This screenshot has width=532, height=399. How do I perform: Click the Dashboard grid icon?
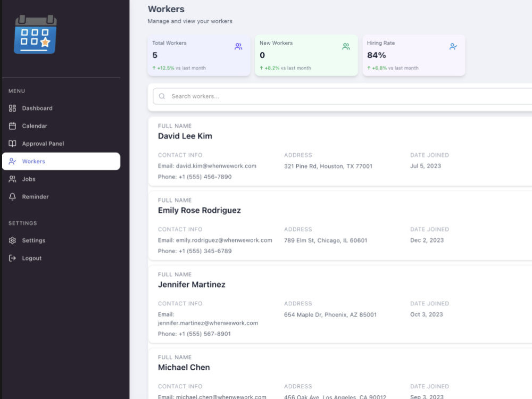coord(13,108)
